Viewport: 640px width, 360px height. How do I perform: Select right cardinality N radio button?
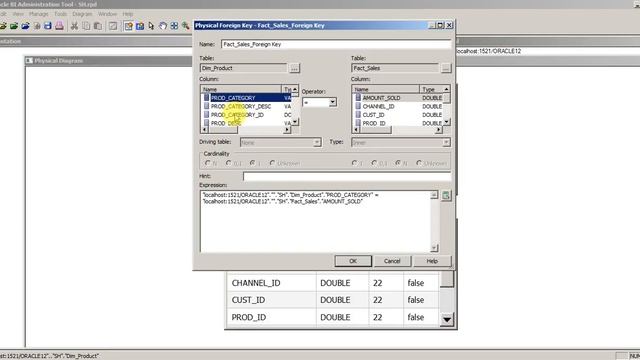(398, 163)
